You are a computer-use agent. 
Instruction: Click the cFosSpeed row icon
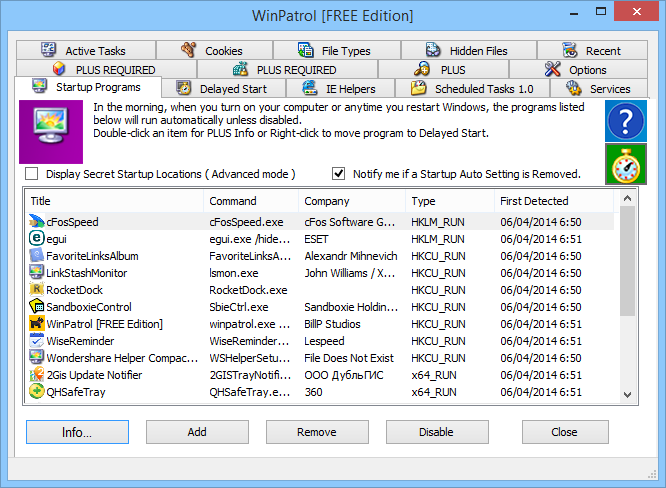pyautogui.click(x=37, y=221)
